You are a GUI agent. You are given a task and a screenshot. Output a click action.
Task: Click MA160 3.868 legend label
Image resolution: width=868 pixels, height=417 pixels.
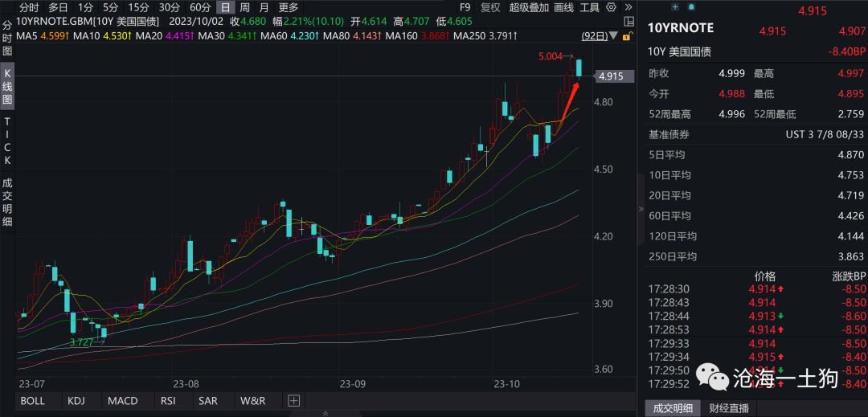[418, 36]
